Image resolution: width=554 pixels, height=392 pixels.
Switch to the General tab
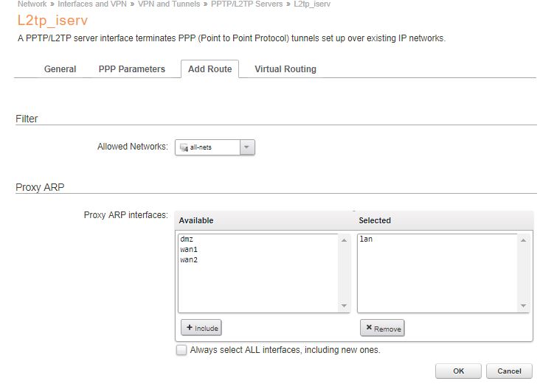point(60,69)
